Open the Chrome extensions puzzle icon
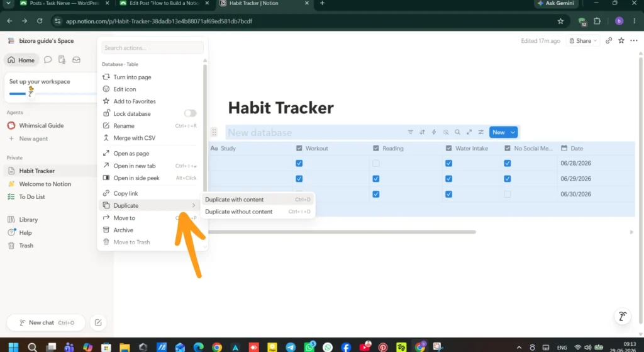644x352 pixels. (597, 21)
